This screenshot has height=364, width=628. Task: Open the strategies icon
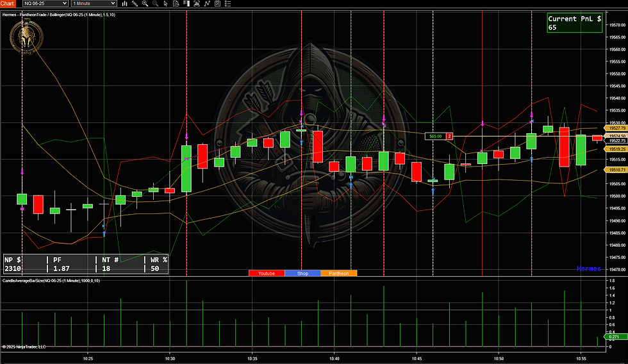(217, 4)
